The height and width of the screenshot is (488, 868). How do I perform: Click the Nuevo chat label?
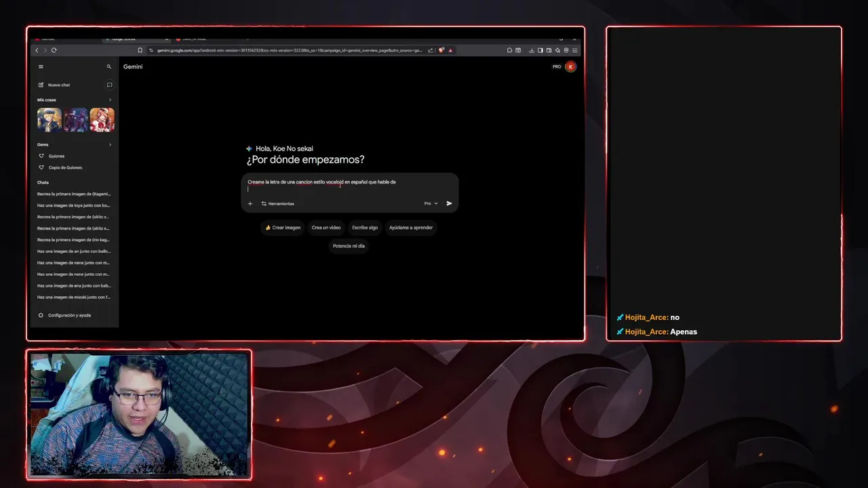tap(59, 85)
